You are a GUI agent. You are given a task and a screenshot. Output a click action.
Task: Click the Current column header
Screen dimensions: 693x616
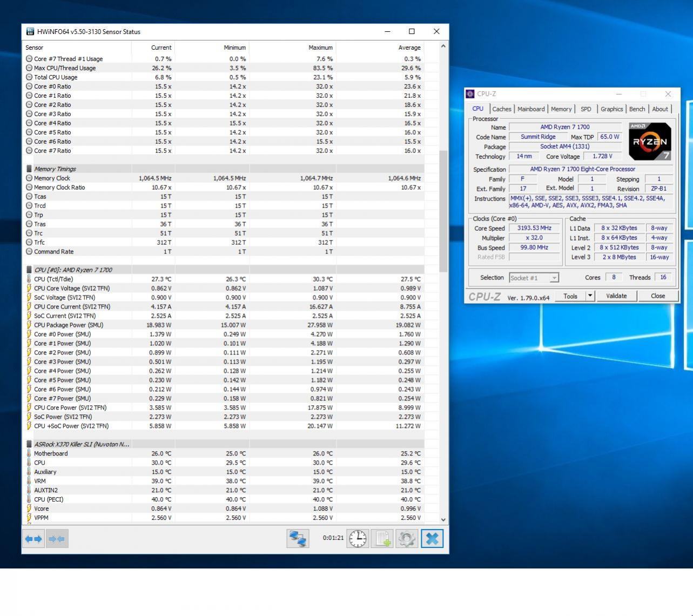tap(153, 48)
